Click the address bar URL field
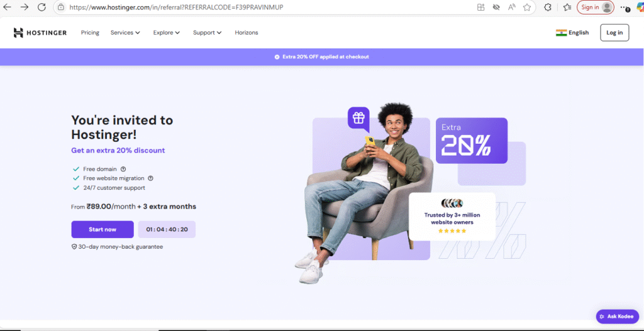This screenshot has height=331, width=644. (263, 8)
